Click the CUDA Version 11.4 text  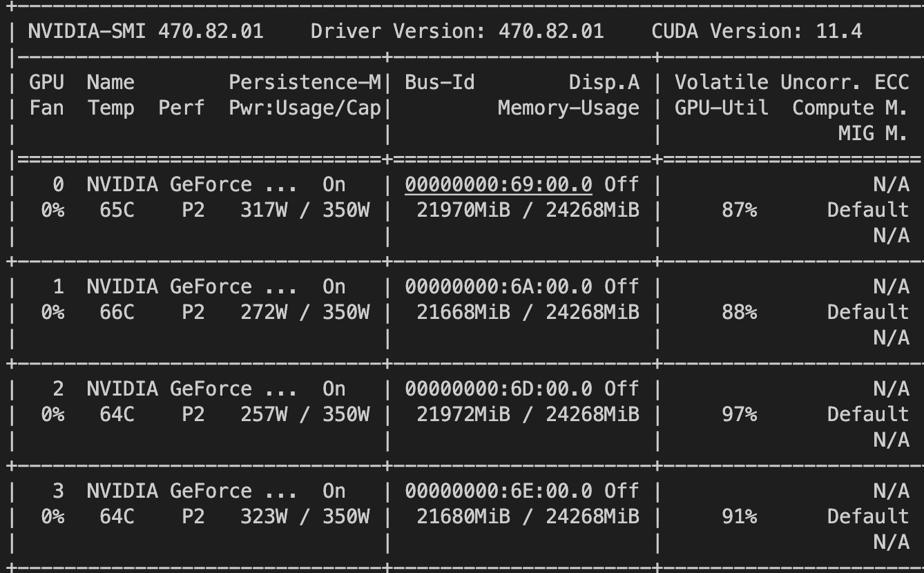[x=756, y=31]
